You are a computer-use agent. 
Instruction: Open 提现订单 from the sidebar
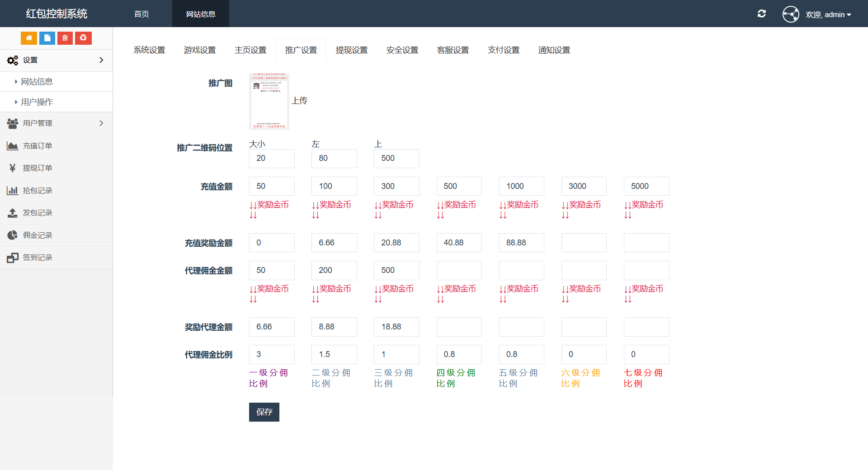tap(38, 168)
